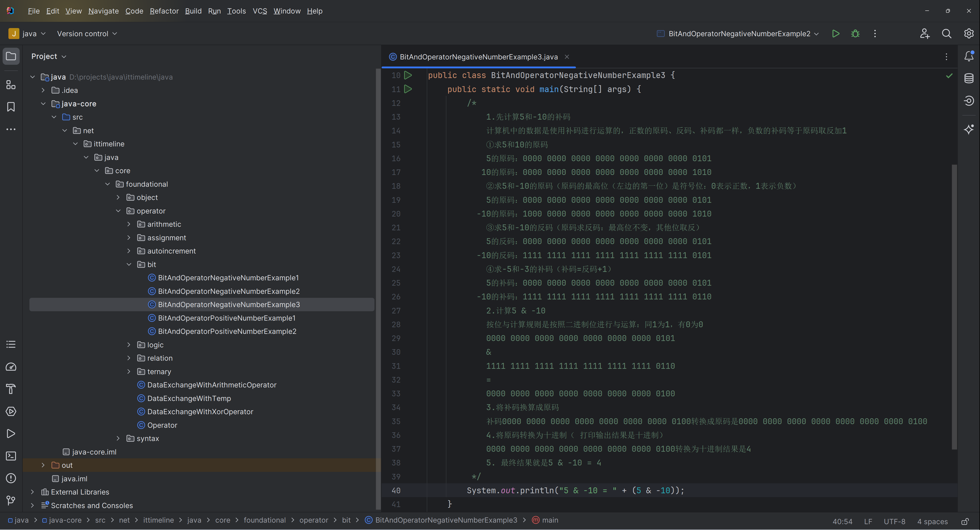The image size is (980, 530).
Task: Expand the logic package
Action: (129, 345)
